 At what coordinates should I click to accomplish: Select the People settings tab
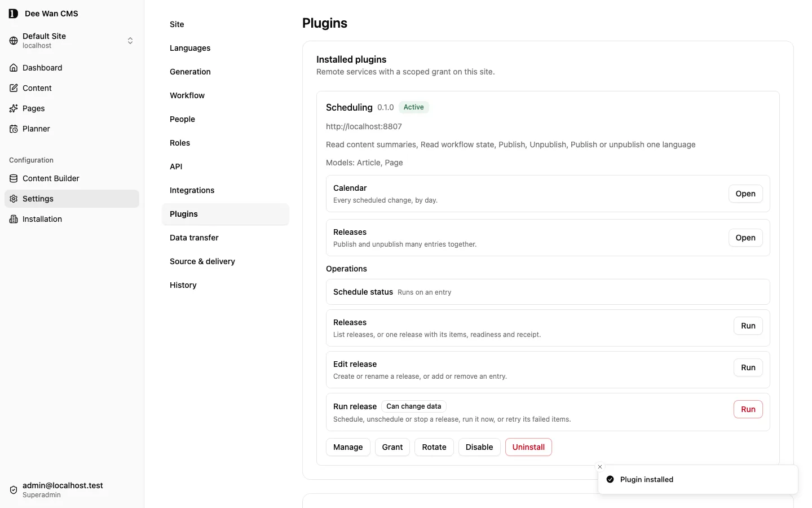click(226, 119)
